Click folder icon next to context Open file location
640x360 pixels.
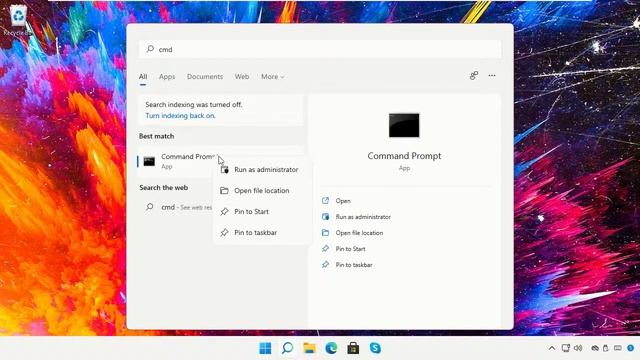(x=224, y=191)
